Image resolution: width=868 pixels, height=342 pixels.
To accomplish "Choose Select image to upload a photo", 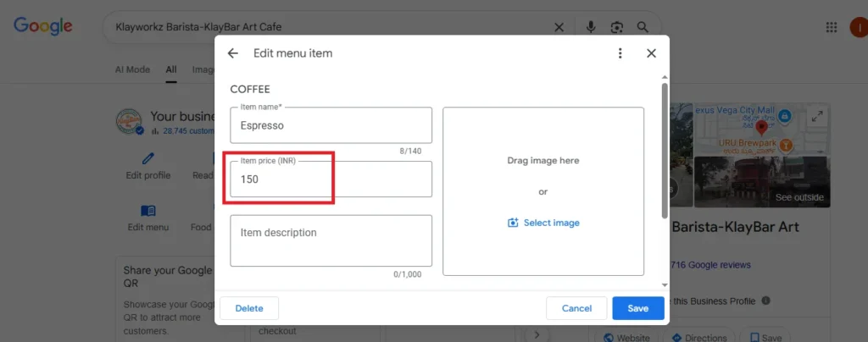I will tap(543, 223).
